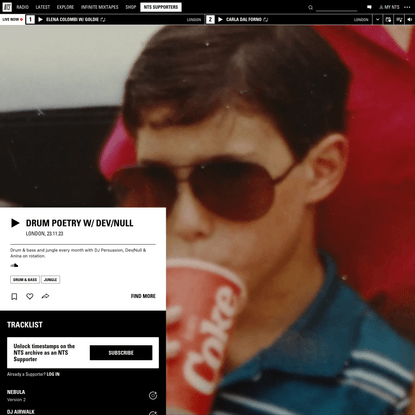Like the episode with heart icon
Viewport: 415px width, 415px height.
pos(30,296)
